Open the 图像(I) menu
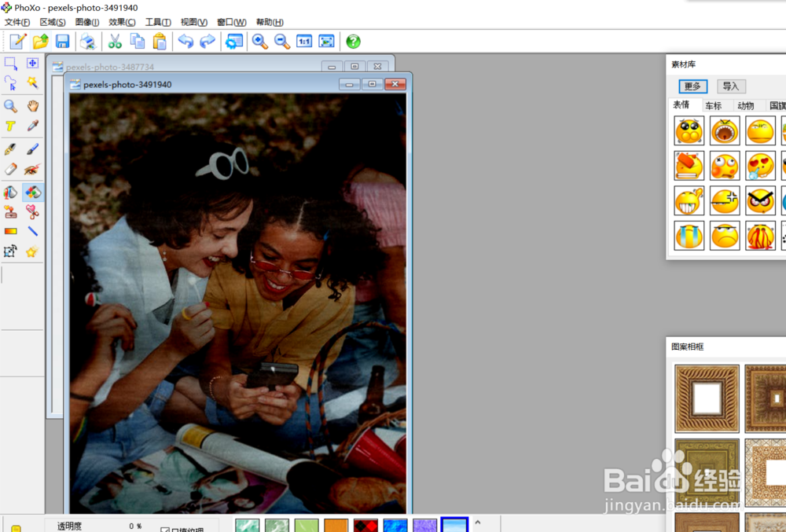Viewport: 786px width, 532px height. click(87, 22)
